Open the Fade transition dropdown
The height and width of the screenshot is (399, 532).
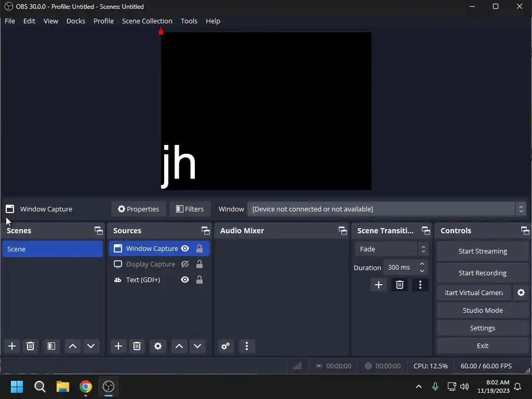point(391,249)
